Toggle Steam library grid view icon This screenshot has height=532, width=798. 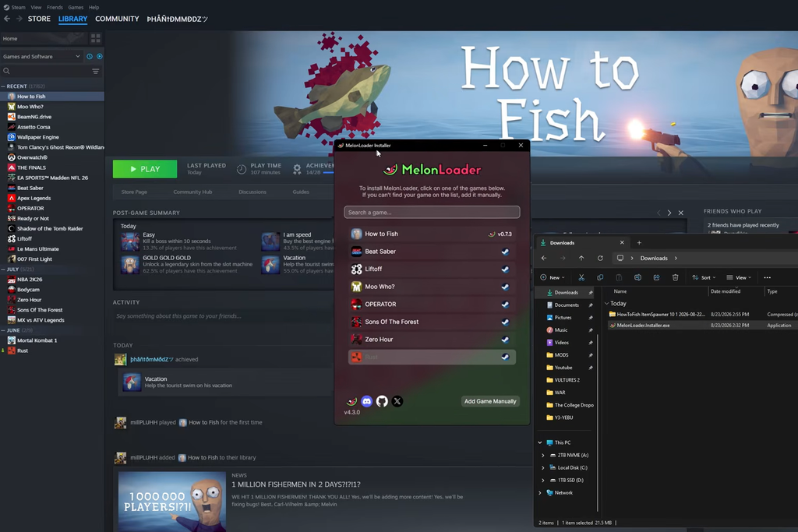[x=95, y=38]
